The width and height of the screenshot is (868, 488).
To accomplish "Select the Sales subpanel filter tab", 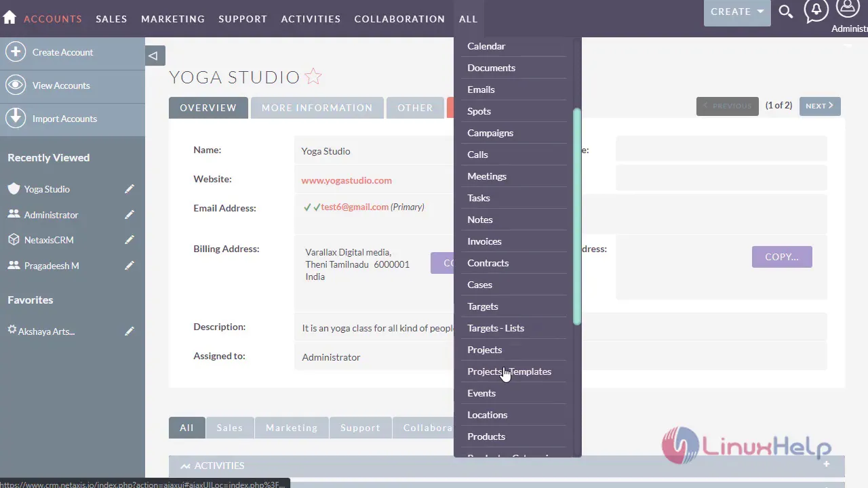I will tap(229, 428).
